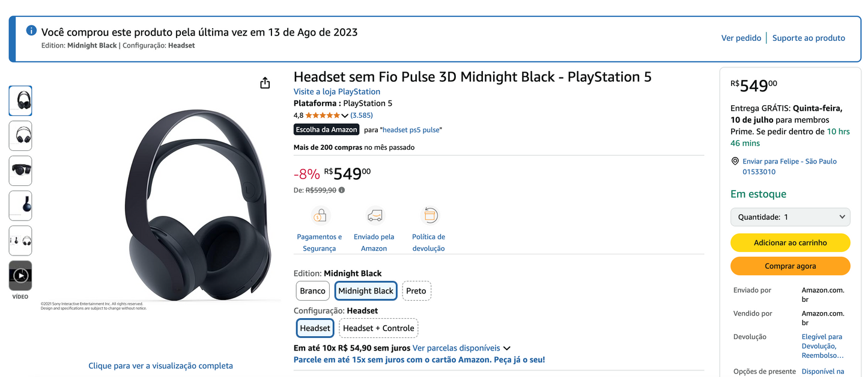Click the Escolha da Amazon badge
This screenshot has height=377, width=868.
(326, 129)
